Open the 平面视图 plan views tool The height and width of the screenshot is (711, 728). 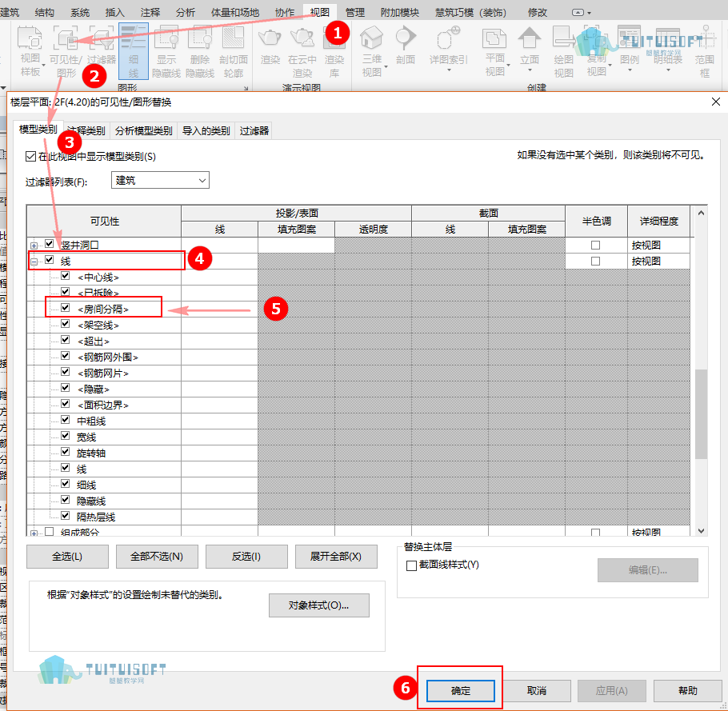tap(495, 51)
